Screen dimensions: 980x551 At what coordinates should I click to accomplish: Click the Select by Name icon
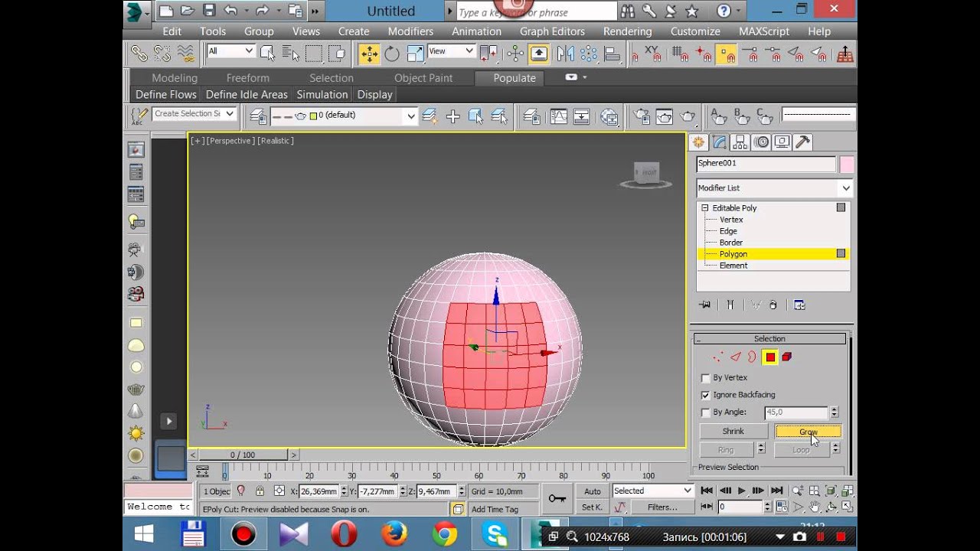pos(290,53)
